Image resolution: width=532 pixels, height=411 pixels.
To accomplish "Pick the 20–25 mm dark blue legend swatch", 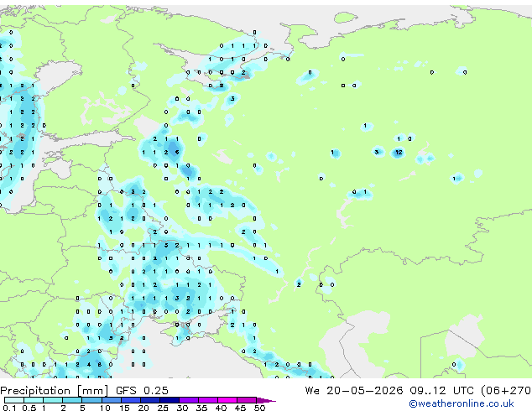I will 149,400.
